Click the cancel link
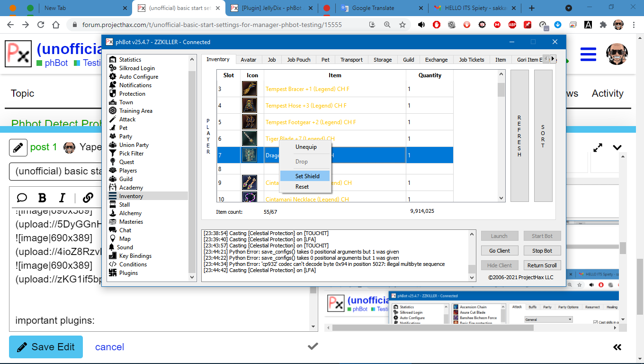Screen dimensions: 644x364 109,347
